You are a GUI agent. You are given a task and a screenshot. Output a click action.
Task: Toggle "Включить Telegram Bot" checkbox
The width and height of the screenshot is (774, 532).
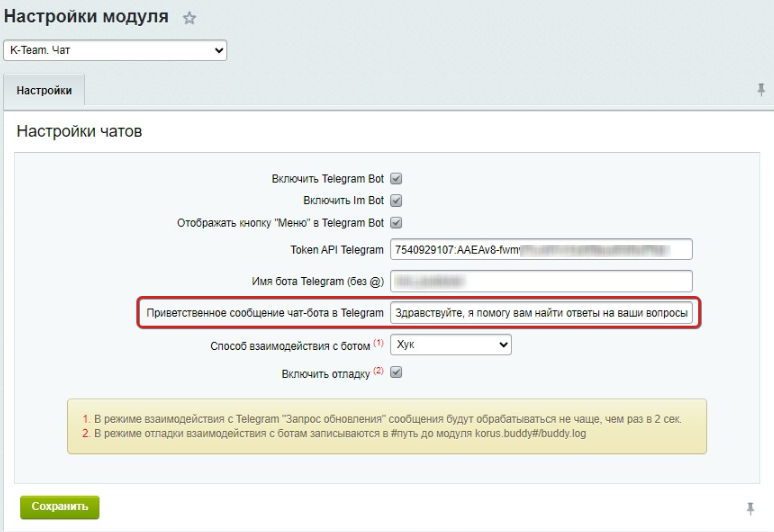point(396,179)
